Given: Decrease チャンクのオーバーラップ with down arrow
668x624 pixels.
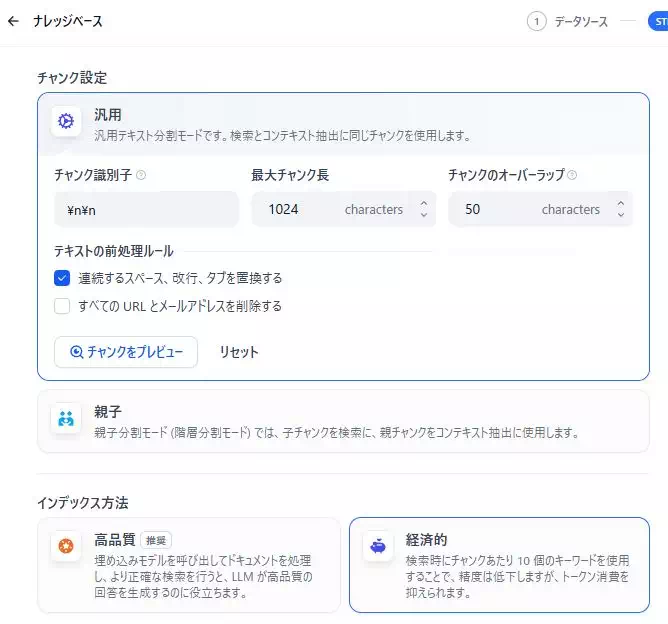Looking at the screenshot, I should [x=620, y=215].
